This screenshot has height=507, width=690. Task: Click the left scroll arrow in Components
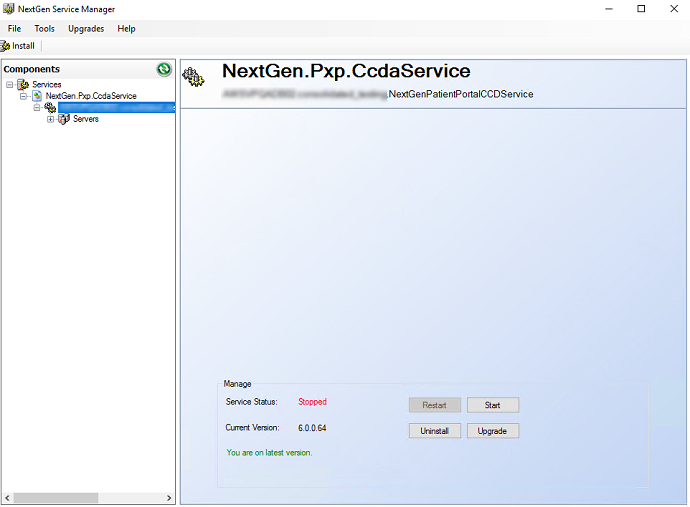coord(7,498)
